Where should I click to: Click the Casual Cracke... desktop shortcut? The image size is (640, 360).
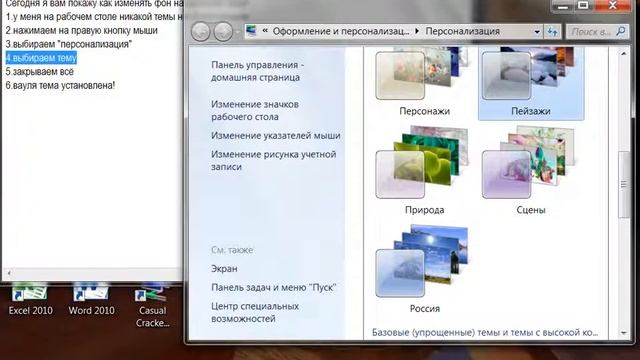(x=152, y=305)
